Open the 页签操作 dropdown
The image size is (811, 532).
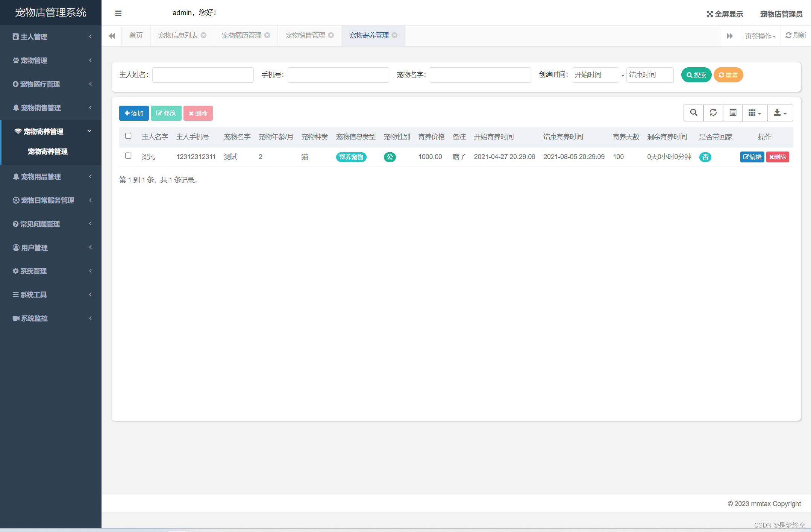click(x=760, y=36)
